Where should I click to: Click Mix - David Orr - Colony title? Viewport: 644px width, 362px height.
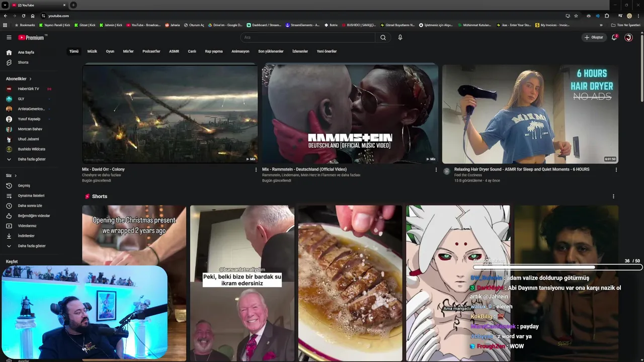(103, 169)
